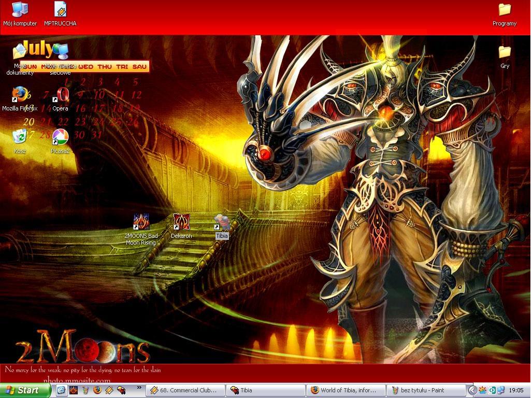Open the Kosz recycle bin icon

point(20,141)
